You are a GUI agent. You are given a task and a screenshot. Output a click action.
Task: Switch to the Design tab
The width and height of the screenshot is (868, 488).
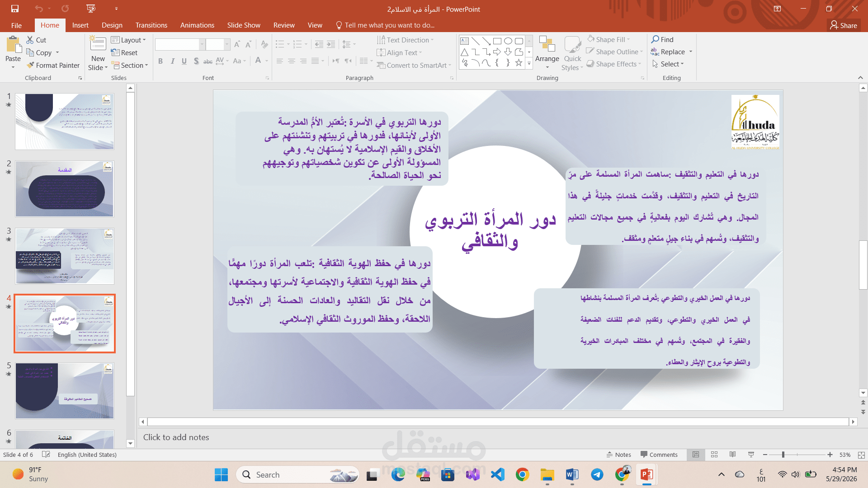[112, 25]
